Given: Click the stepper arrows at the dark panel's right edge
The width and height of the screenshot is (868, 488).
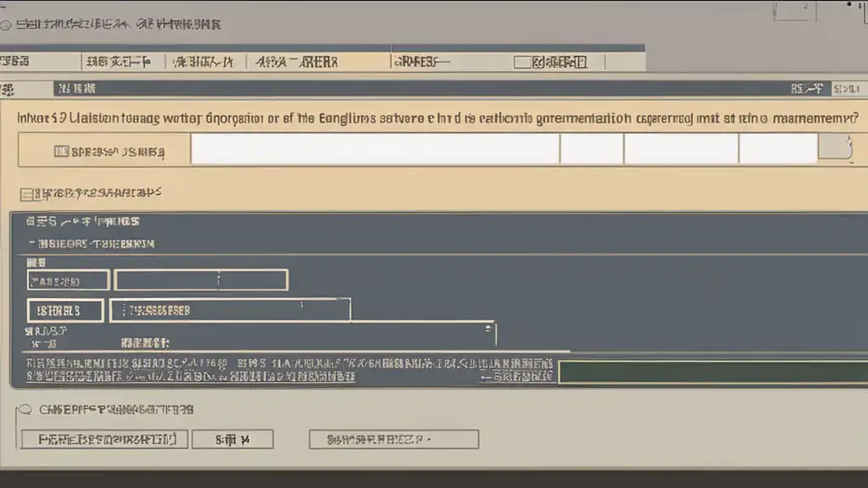Looking at the screenshot, I should [487, 330].
